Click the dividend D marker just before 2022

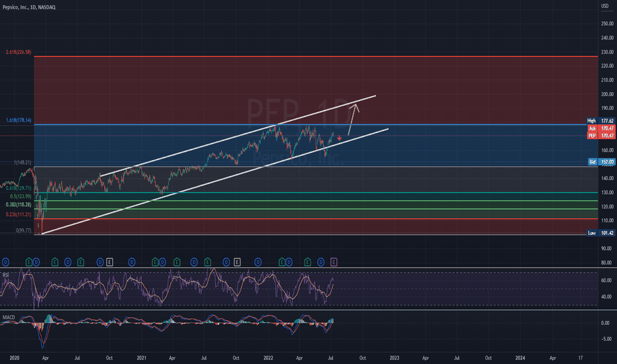point(258,262)
